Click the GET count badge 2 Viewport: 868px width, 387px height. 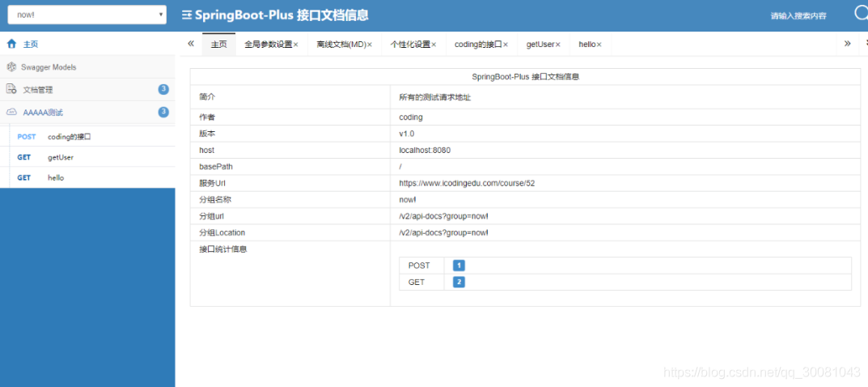(459, 283)
